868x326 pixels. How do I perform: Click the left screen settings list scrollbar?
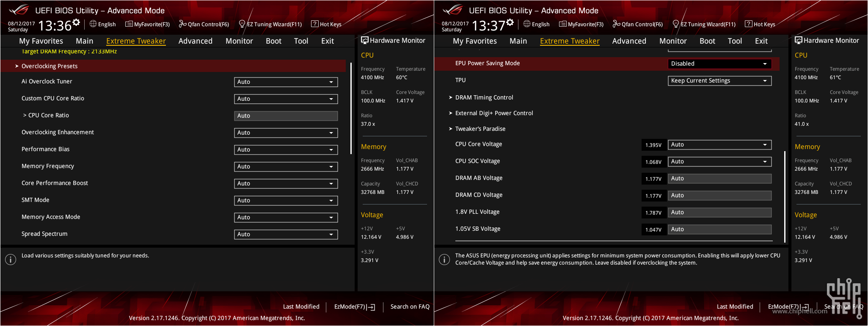point(351,108)
